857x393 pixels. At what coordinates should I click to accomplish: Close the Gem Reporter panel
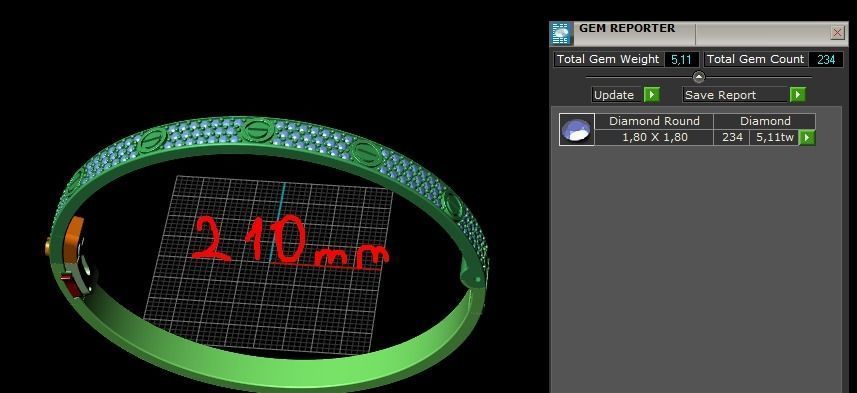coord(837,33)
